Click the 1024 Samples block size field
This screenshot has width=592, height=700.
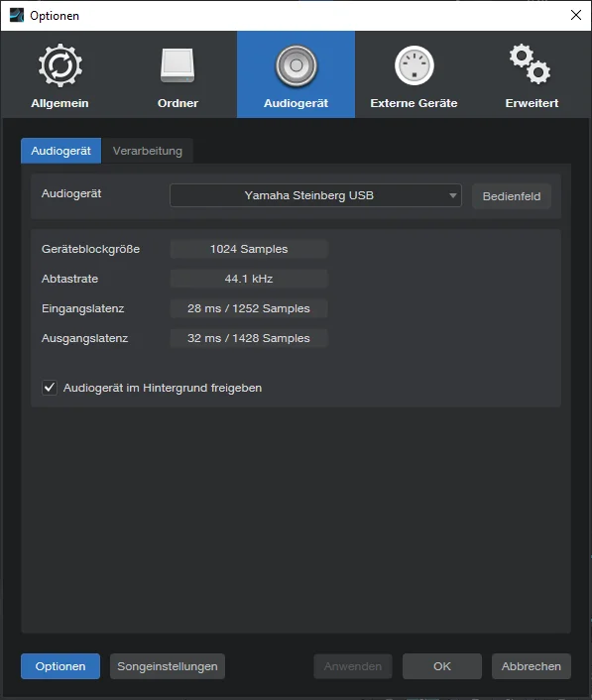click(x=249, y=249)
